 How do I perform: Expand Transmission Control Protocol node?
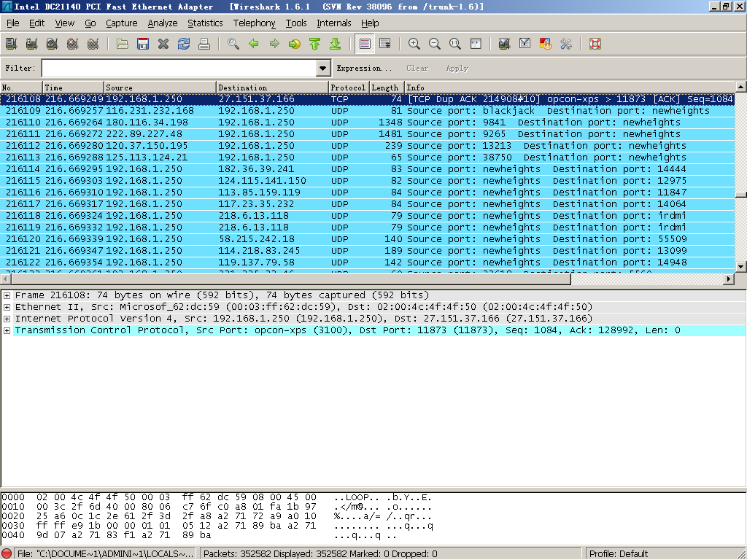coord(7,330)
